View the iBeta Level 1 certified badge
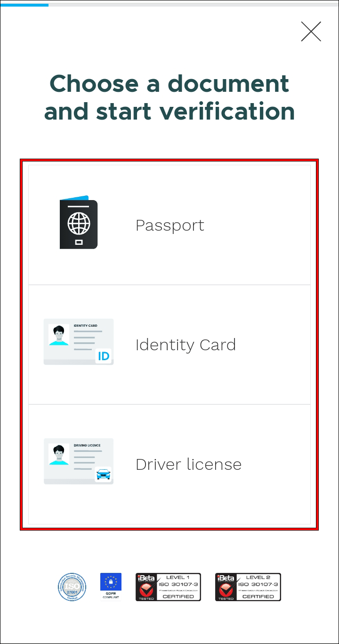339x644 pixels. coord(168,587)
